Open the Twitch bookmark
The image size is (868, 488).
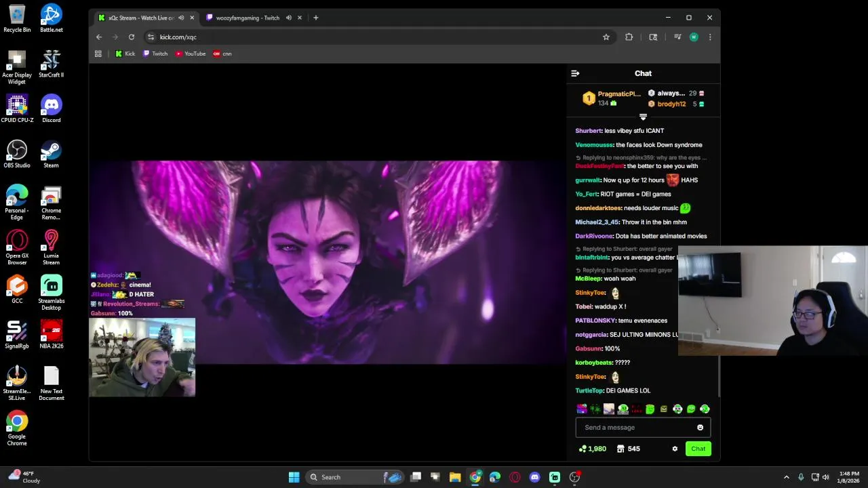[155, 54]
